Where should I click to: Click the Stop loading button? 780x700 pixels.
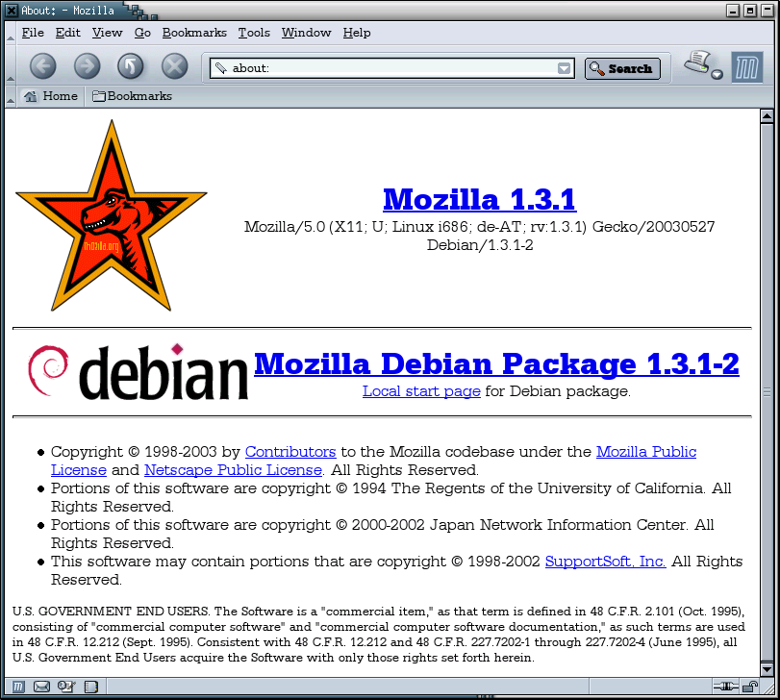[174, 66]
